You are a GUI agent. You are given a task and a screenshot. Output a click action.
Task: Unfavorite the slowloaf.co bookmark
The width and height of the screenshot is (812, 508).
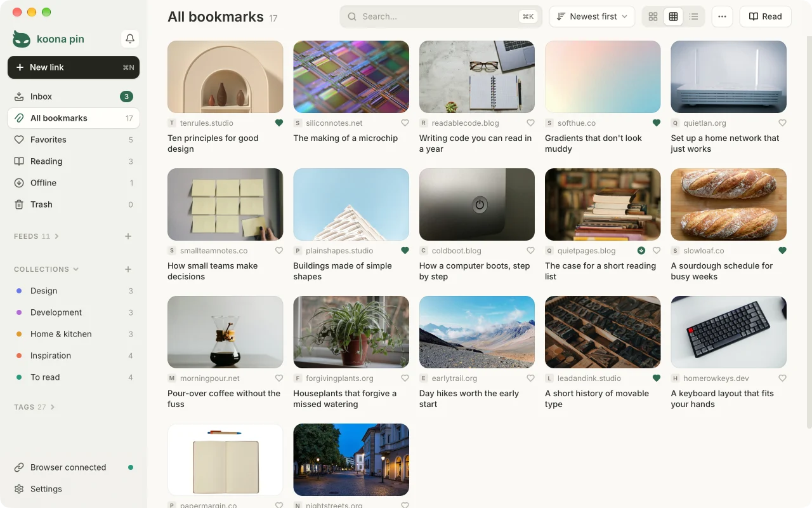(782, 251)
